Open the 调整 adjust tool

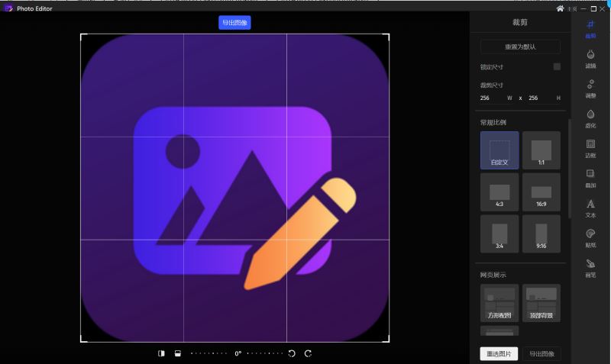pyautogui.click(x=590, y=89)
